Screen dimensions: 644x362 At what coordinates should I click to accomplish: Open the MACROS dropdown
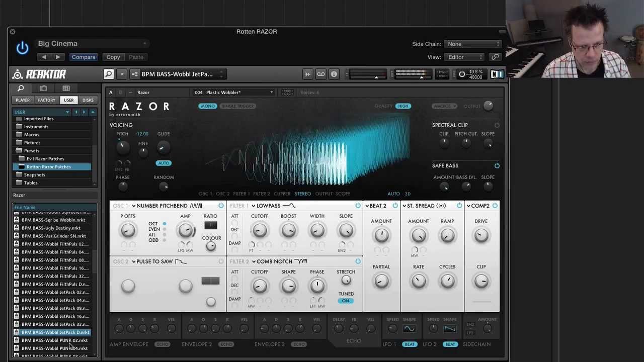tap(444, 106)
